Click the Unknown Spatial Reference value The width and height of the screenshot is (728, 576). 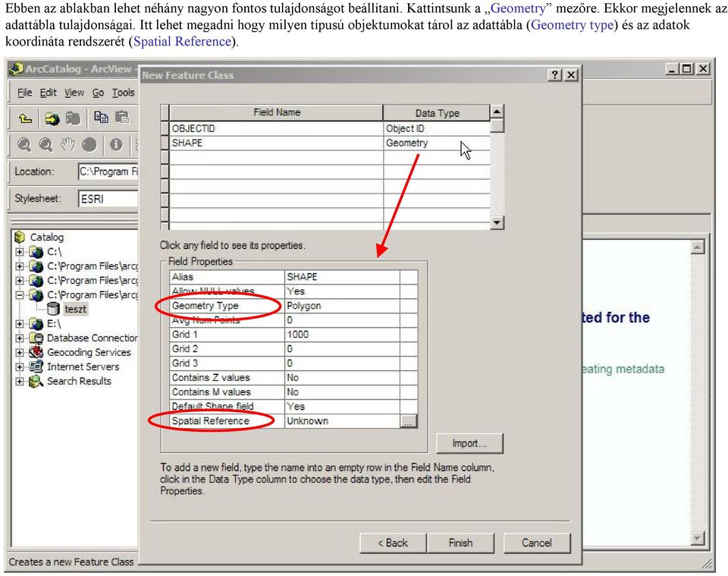tap(342, 421)
